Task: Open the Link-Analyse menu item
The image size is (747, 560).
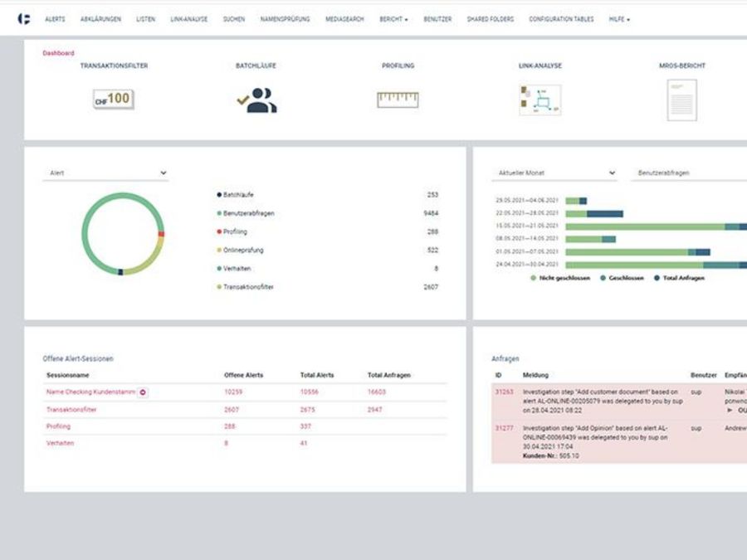Action: 188,19
